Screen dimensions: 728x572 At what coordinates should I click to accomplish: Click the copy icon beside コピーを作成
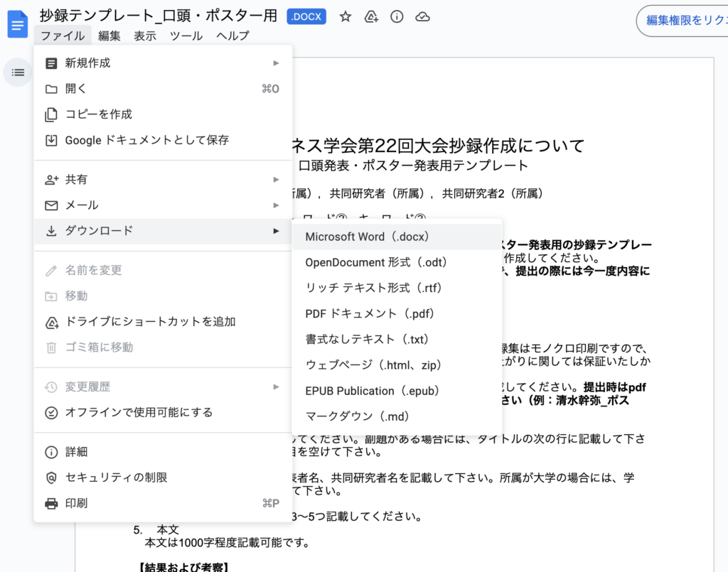point(51,114)
